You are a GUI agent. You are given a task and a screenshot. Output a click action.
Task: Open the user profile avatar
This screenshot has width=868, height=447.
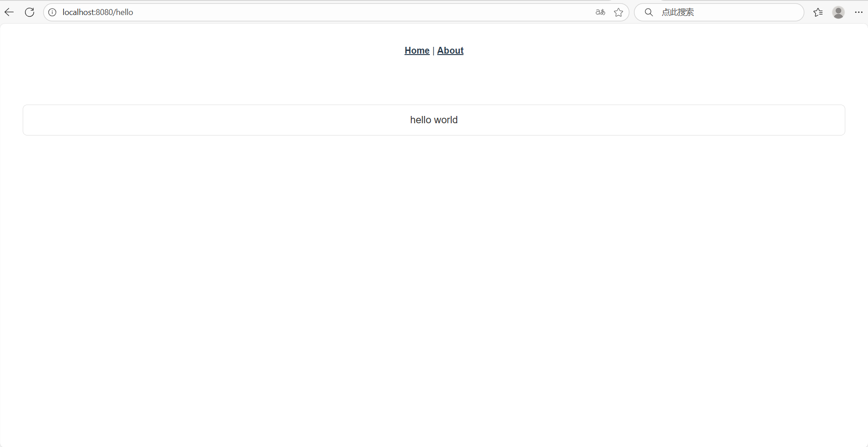pos(838,12)
